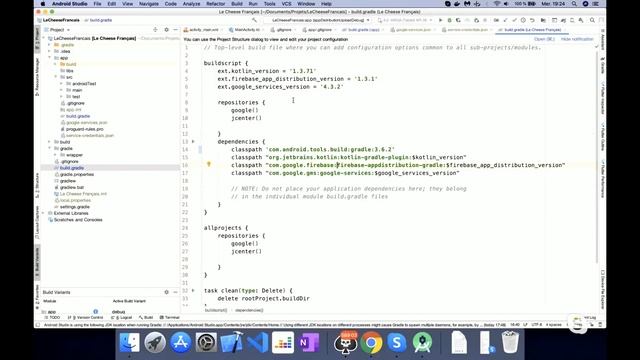Screen dimensions: 640x360
Task: Open Skype from the Dock
Action: (396, 342)
